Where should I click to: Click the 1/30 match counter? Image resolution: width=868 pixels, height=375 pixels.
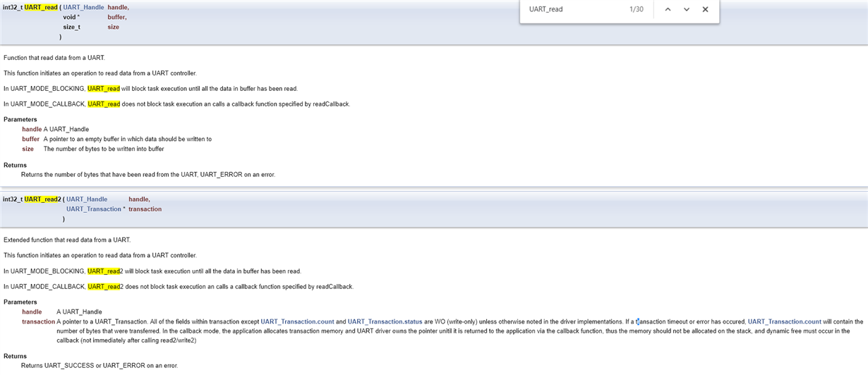coord(637,9)
